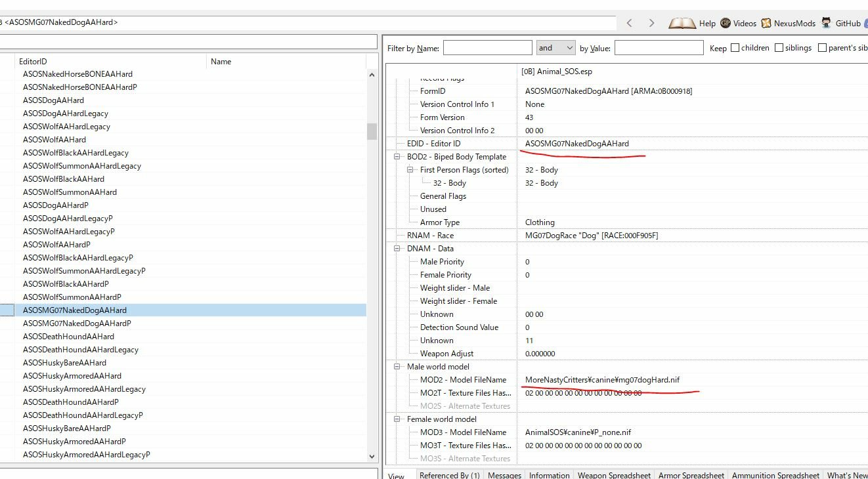
Task: Select ASOSWolfBlackAAHardP record
Action: pos(66,284)
